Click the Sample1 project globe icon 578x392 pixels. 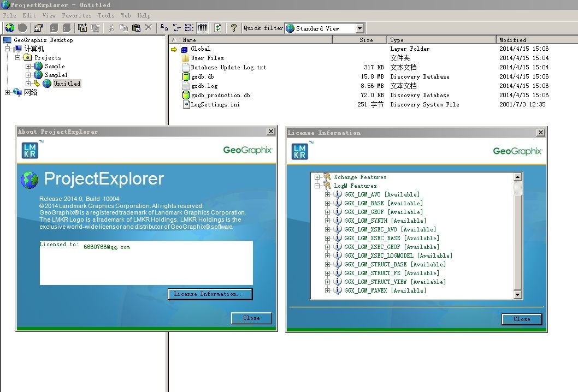(x=38, y=75)
